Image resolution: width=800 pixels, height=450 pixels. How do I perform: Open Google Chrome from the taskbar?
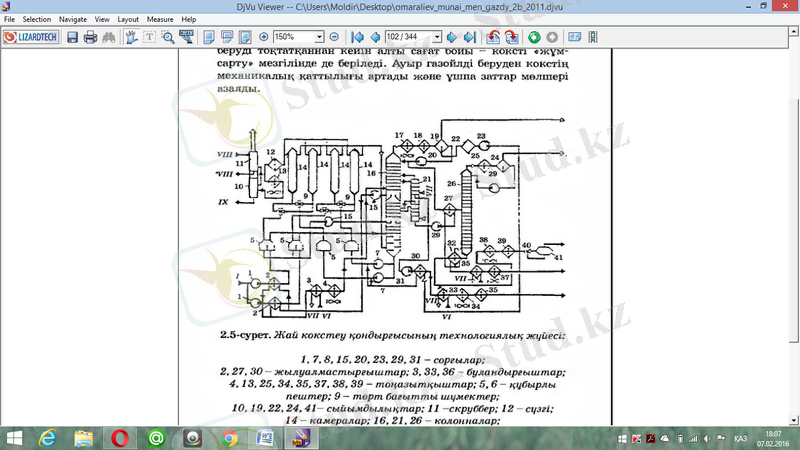[x=229, y=438]
